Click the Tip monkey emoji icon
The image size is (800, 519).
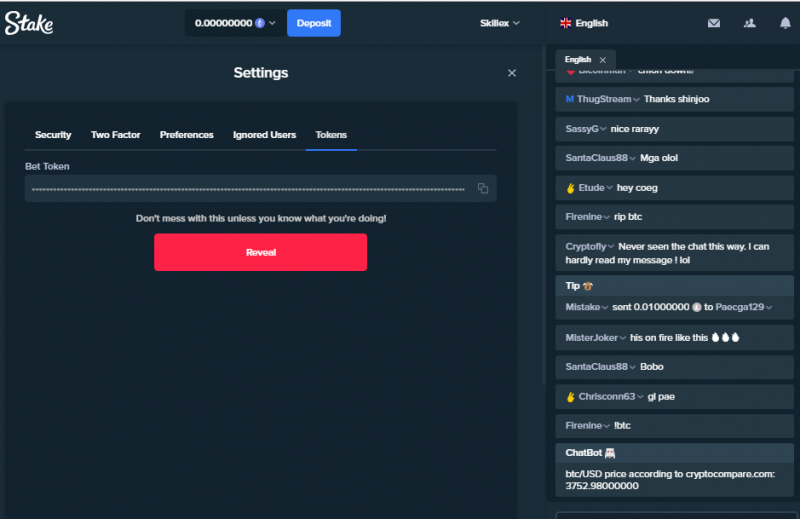pyautogui.click(x=588, y=286)
